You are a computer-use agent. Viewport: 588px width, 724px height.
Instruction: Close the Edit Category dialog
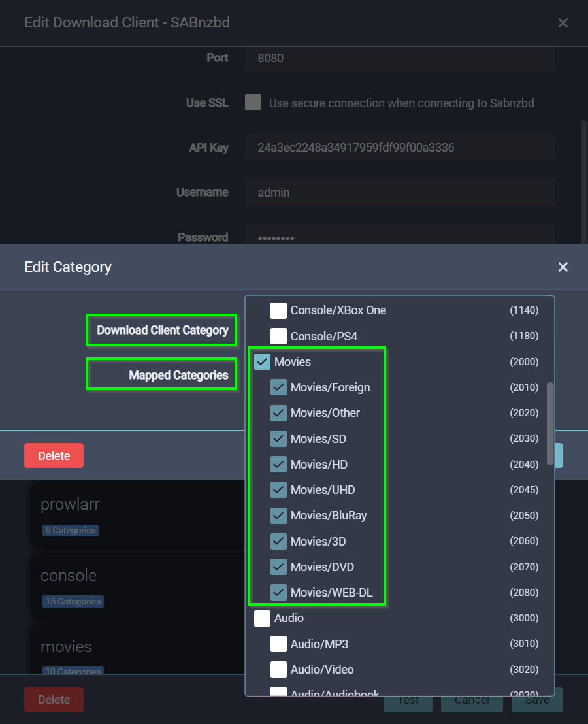point(563,267)
